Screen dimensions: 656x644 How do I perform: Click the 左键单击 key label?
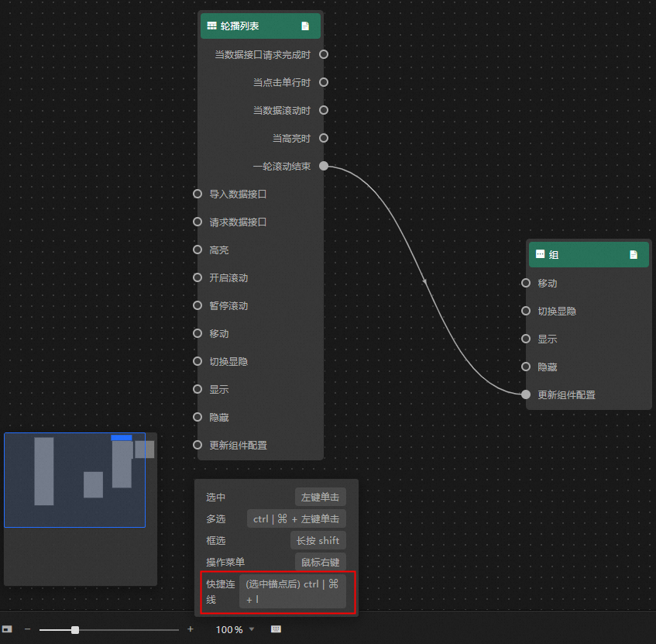point(321,497)
